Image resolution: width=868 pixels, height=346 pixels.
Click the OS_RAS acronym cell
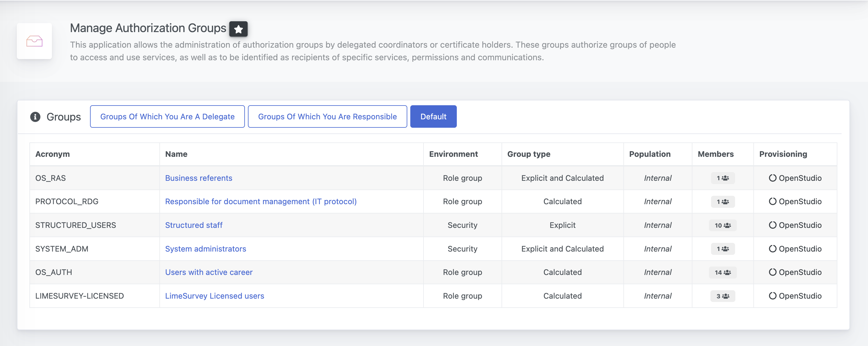pos(95,178)
